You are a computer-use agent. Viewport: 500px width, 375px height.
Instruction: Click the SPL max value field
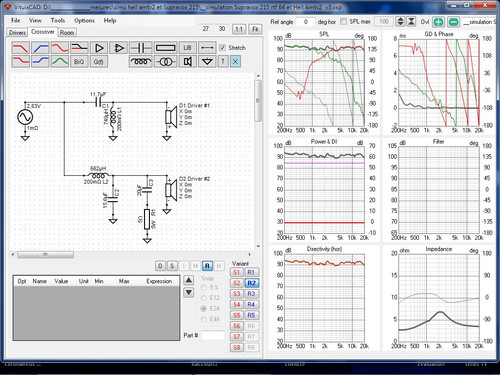(384, 22)
